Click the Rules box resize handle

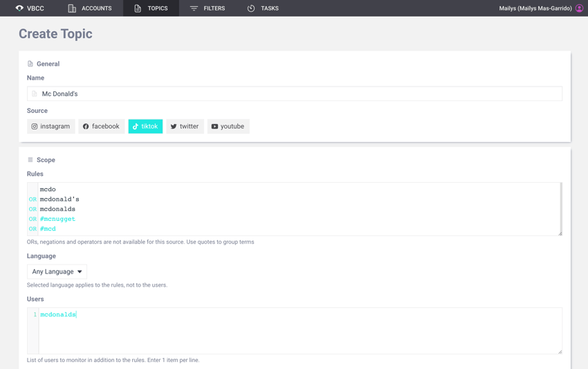(x=560, y=233)
